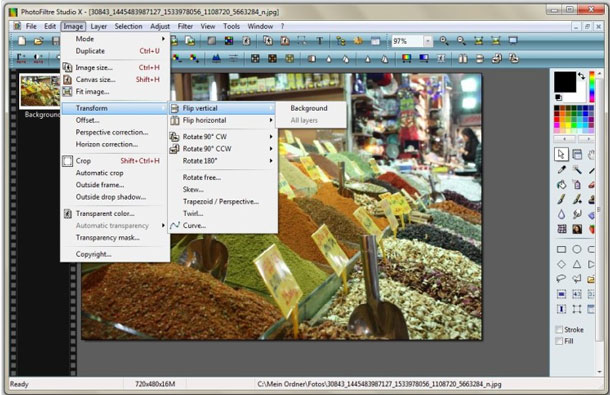This screenshot has width=610, height=395.
Task: Select the Background layer thumbnail
Action: pos(40,91)
